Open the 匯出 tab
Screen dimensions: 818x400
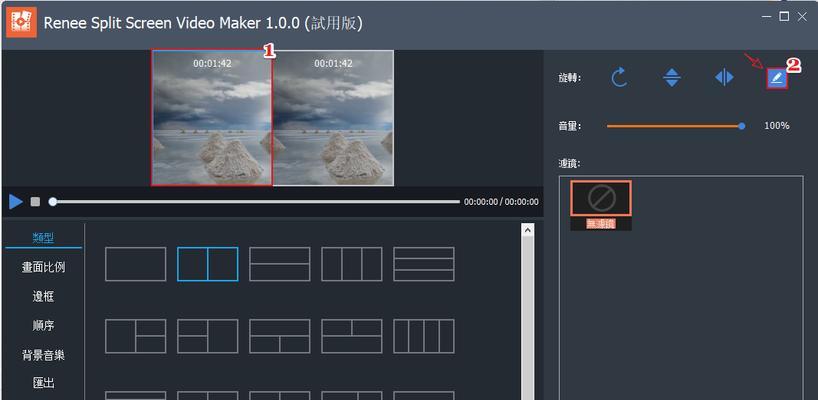tap(43, 383)
